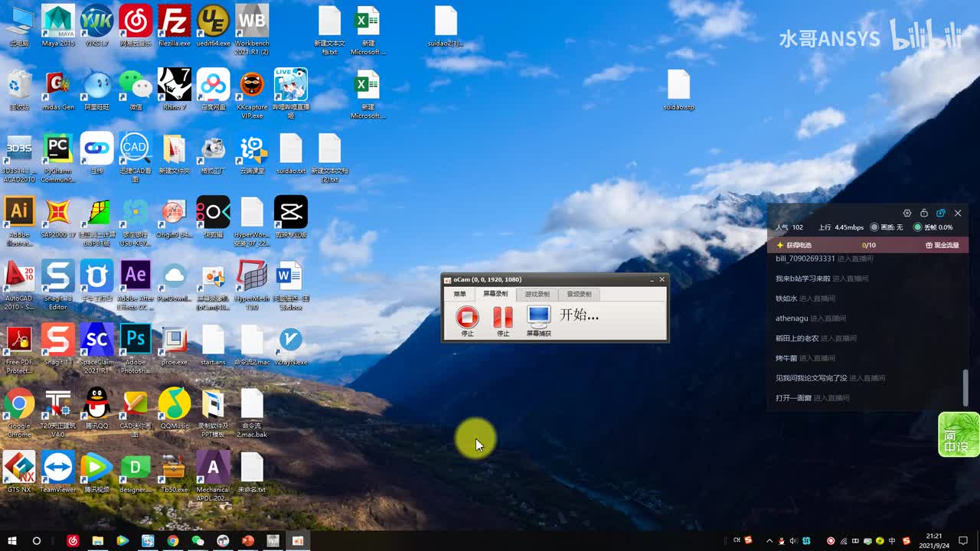980x551 pixels.
Task: Select the midas Gen desktop shortcut
Action: click(58, 90)
